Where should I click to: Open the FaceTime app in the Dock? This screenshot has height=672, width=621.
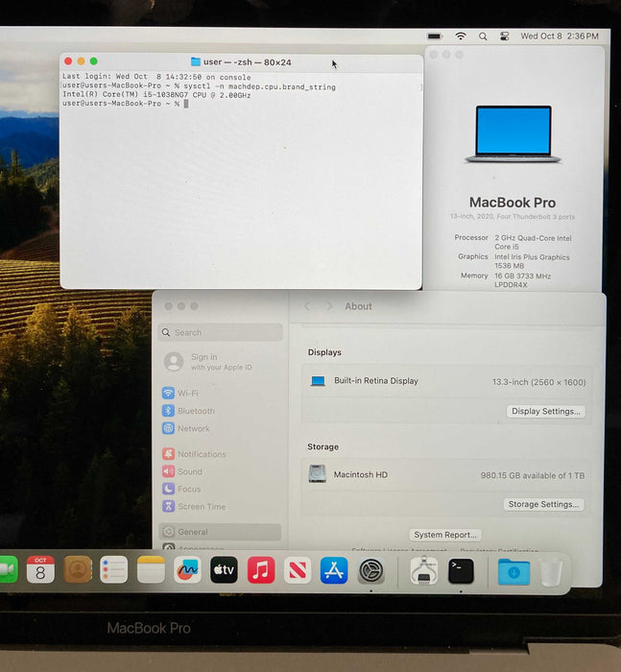pyautogui.click(x=8, y=569)
